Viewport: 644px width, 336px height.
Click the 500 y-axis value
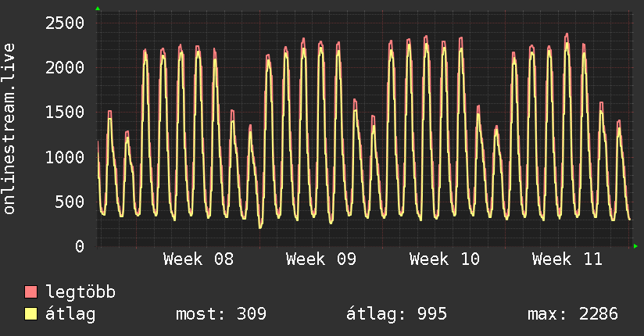[70, 202]
